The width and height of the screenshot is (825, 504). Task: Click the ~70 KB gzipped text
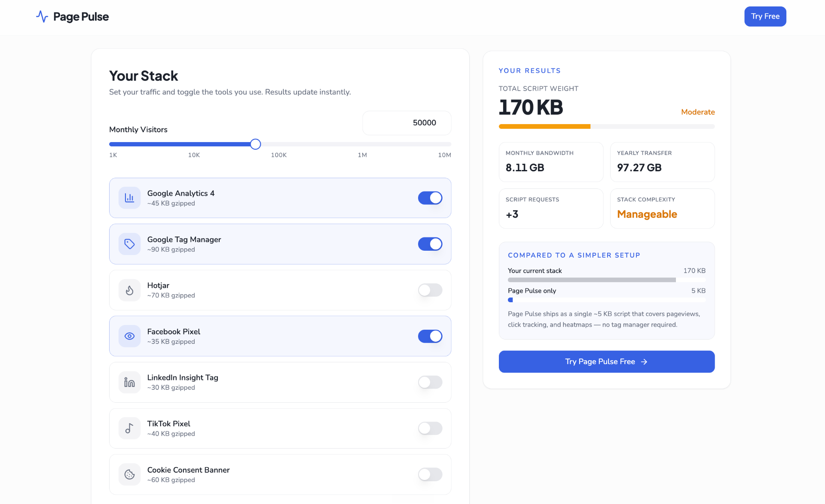point(171,295)
